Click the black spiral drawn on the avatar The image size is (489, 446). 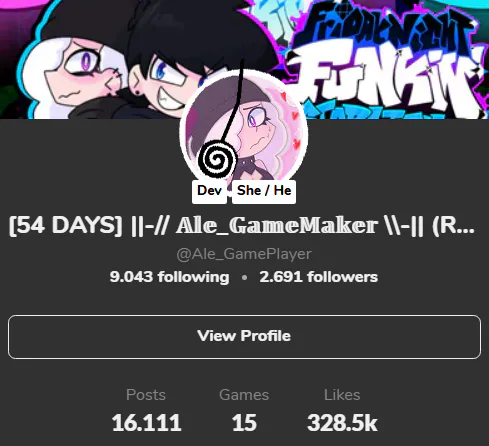click(x=217, y=160)
